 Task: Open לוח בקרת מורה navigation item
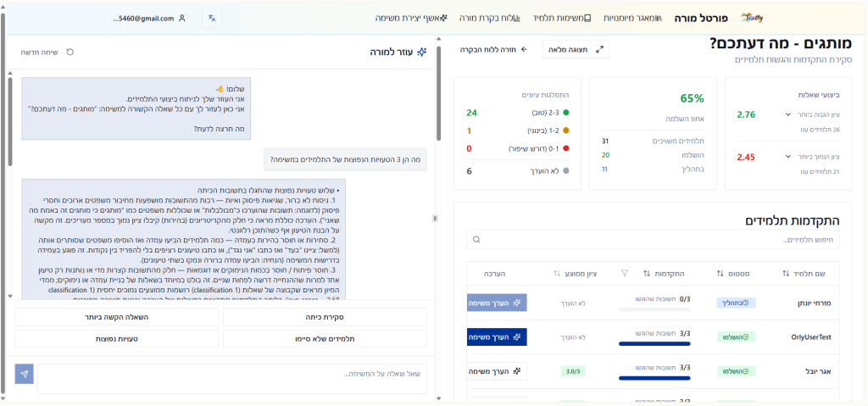(x=489, y=18)
